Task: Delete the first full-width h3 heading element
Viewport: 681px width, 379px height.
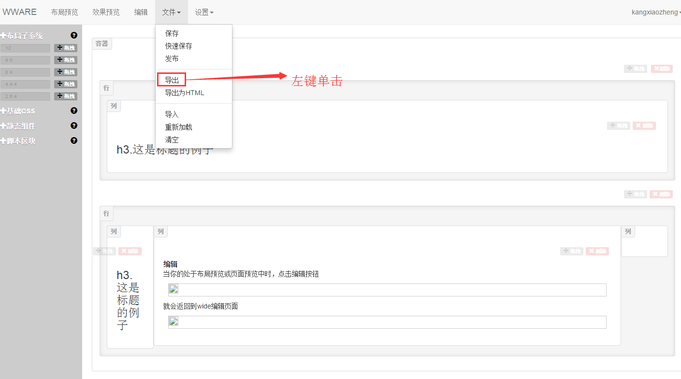Action: click(x=644, y=126)
